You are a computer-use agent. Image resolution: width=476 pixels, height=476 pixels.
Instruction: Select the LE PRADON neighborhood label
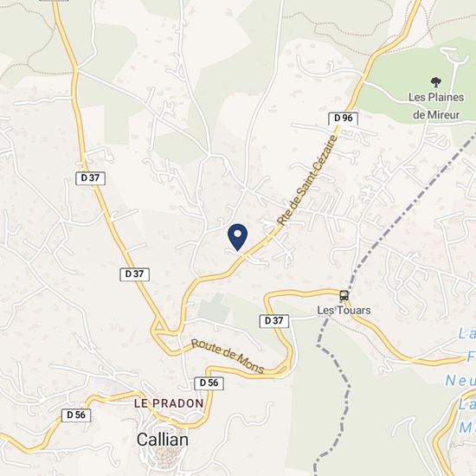pos(169,403)
